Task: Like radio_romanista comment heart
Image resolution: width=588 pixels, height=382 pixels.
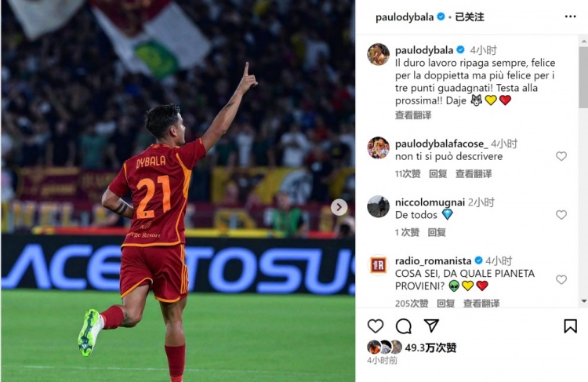Action: pyautogui.click(x=561, y=279)
